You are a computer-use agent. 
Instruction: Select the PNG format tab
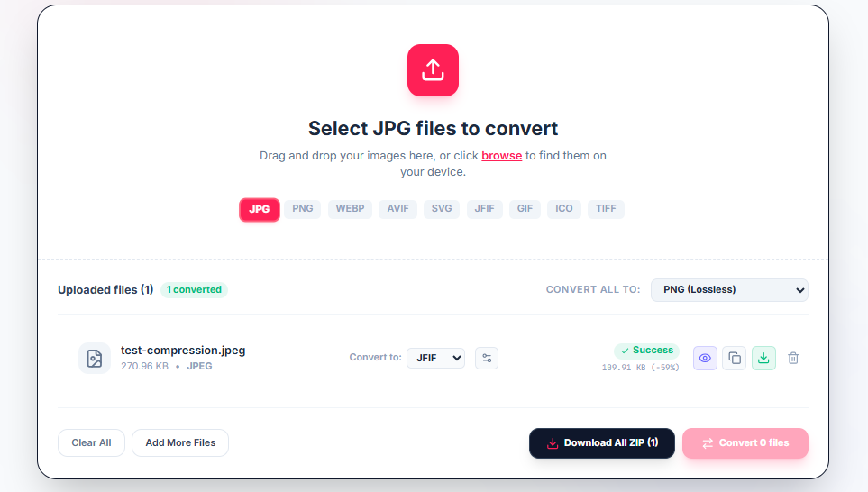pos(303,209)
